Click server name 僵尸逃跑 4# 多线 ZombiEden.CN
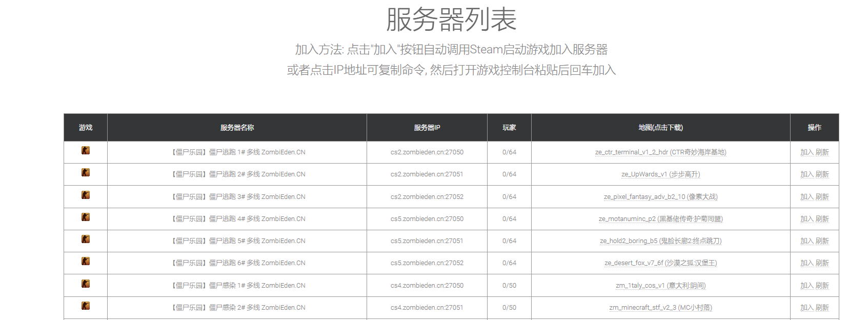Viewport: 868px width, 320px height. click(x=237, y=219)
